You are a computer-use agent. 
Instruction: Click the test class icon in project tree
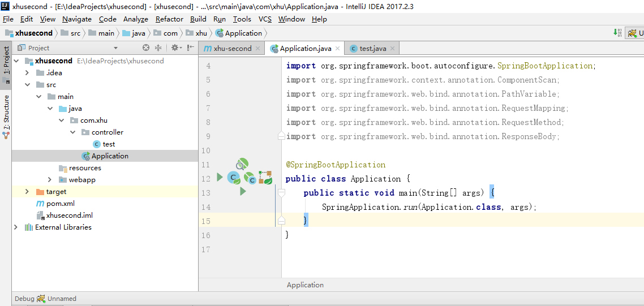(97, 144)
